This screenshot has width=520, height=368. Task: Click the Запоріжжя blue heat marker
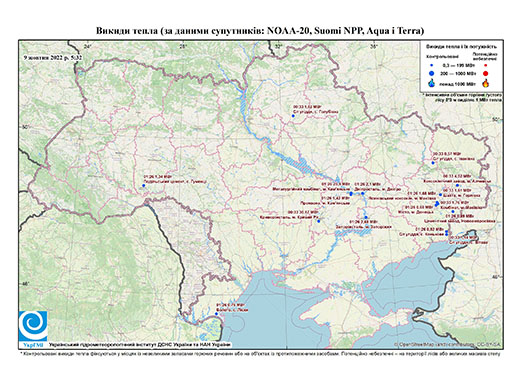[366, 217]
